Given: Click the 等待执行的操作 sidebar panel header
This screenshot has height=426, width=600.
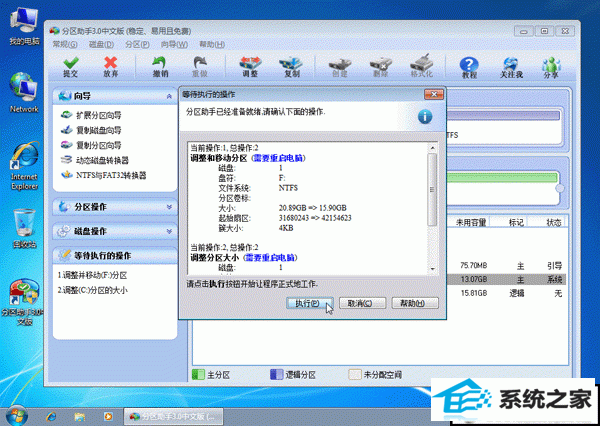Looking at the screenshot, I should click(115, 256).
